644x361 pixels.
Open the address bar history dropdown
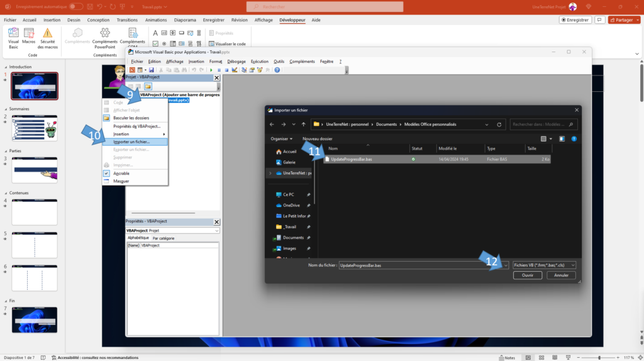487,125
